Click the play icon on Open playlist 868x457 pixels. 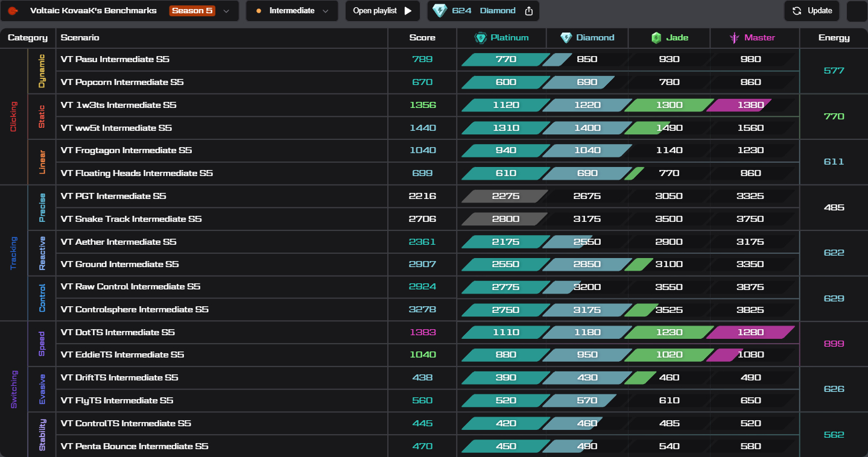408,11
